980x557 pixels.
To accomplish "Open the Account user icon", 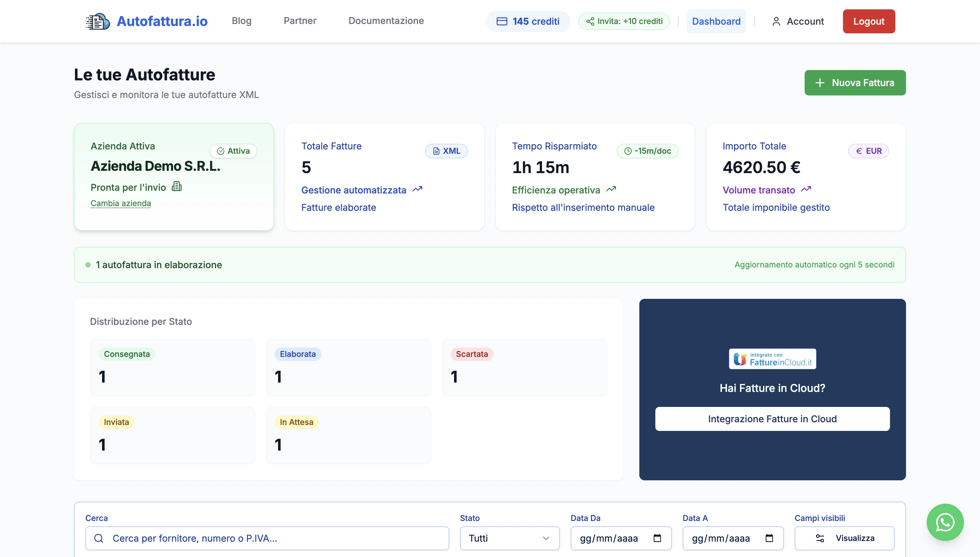I will 776,21.
